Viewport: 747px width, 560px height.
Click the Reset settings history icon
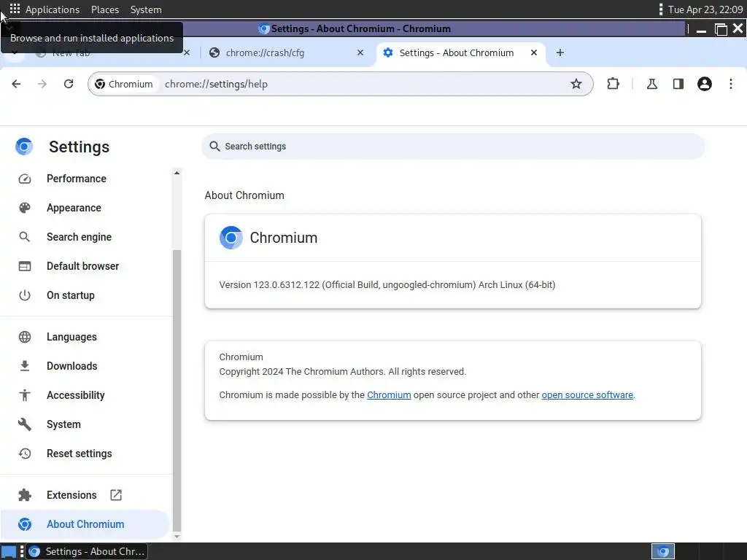point(25,454)
